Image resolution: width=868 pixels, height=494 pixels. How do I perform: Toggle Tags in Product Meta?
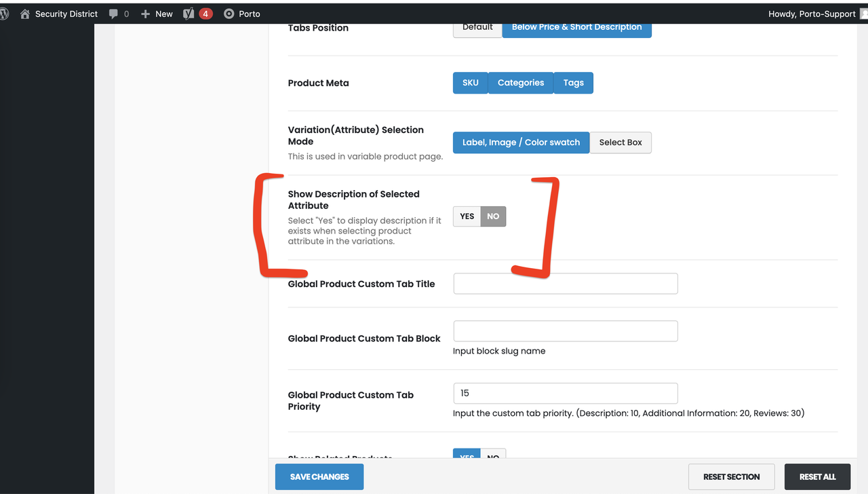pyautogui.click(x=574, y=83)
